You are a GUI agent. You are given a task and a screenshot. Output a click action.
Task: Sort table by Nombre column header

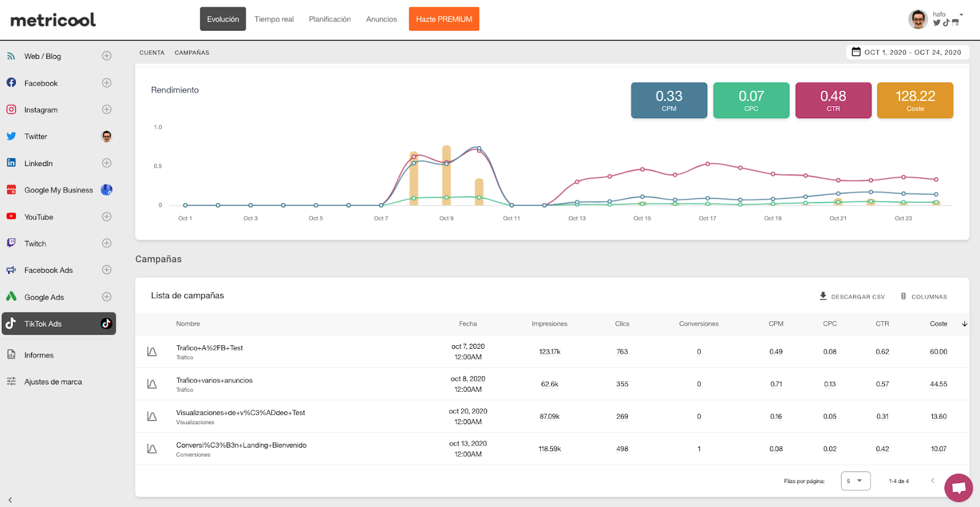pos(188,324)
